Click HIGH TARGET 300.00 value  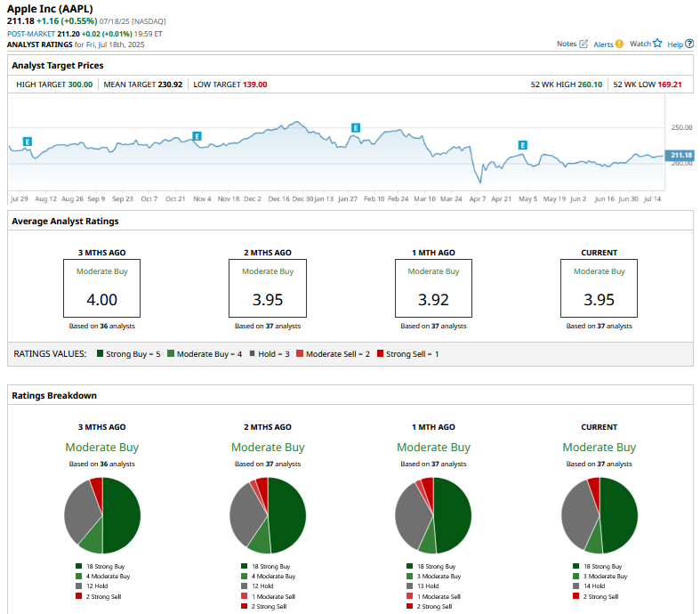pos(80,85)
